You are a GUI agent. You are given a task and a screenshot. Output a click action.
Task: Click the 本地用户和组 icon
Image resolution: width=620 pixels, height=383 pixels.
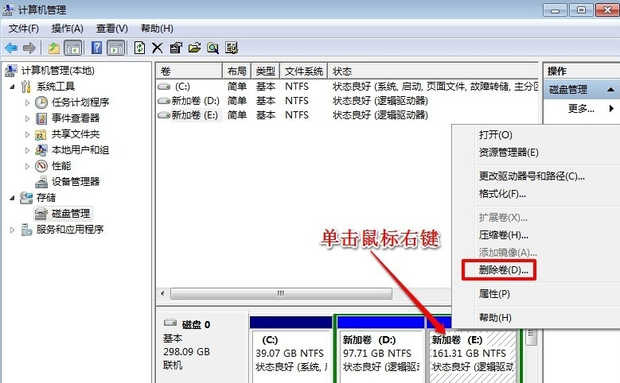(41, 150)
